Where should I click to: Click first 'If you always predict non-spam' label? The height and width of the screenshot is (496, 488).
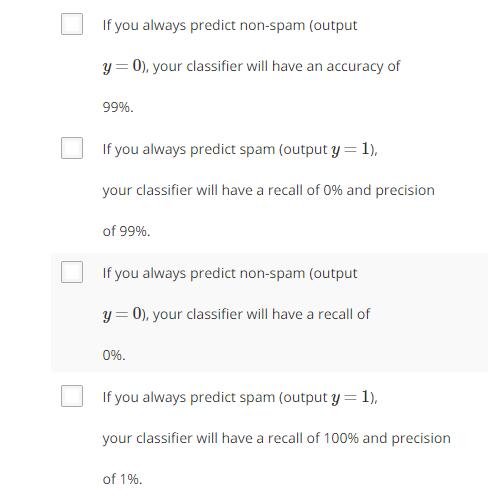[x=203, y=25]
